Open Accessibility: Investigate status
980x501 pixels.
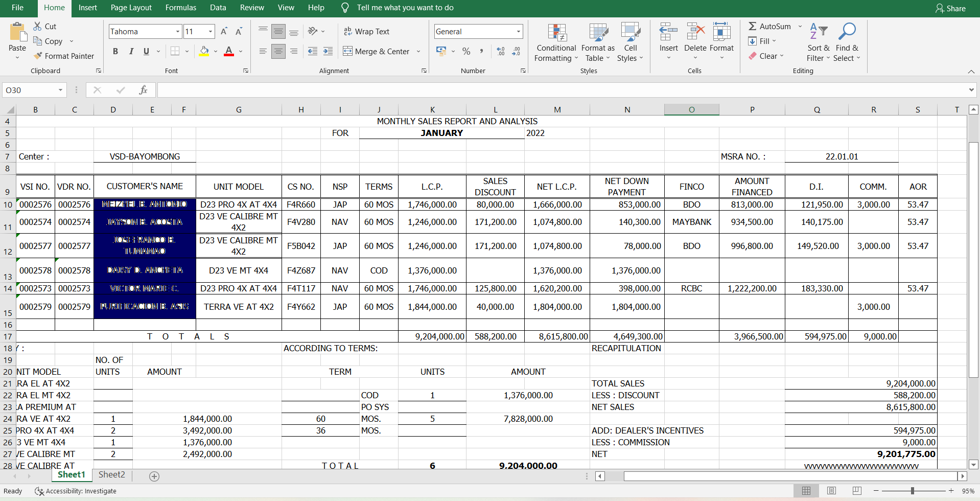(x=75, y=491)
